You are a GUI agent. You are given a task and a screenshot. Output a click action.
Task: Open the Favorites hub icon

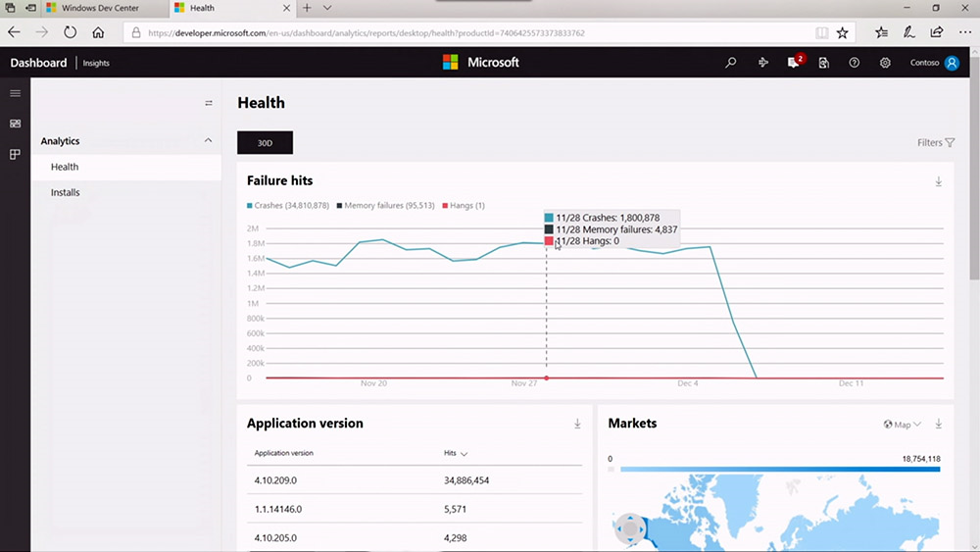881,32
